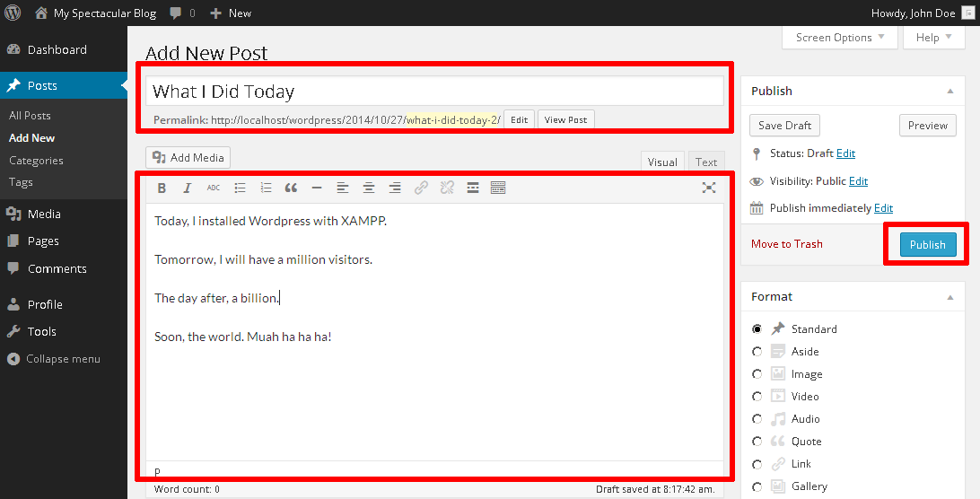Switch to the Text editor tab
Image resolution: width=980 pixels, height=499 pixels.
click(x=706, y=162)
